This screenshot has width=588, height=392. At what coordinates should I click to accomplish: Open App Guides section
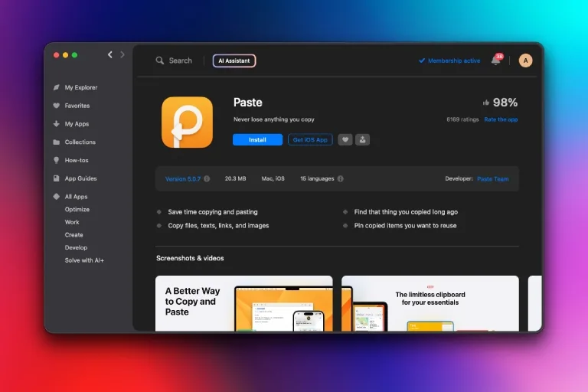[80, 178]
